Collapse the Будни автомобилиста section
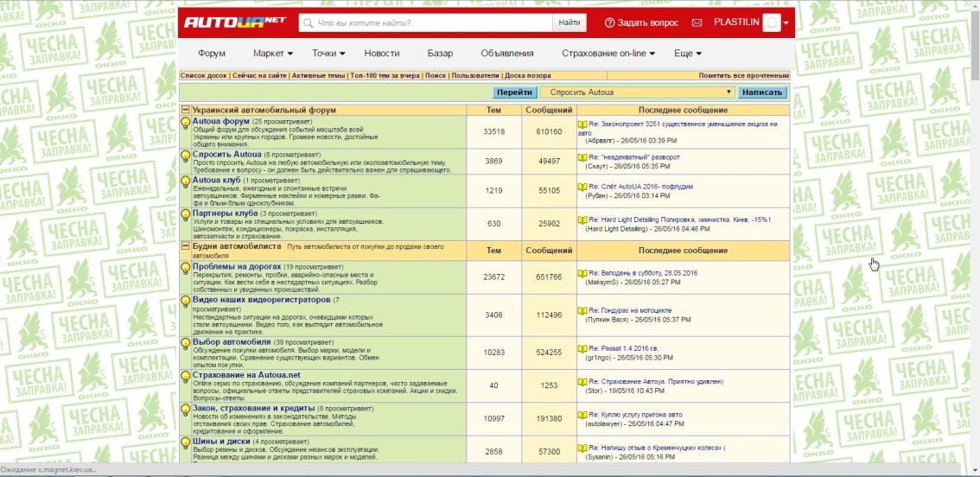The image size is (980, 477). point(185,246)
